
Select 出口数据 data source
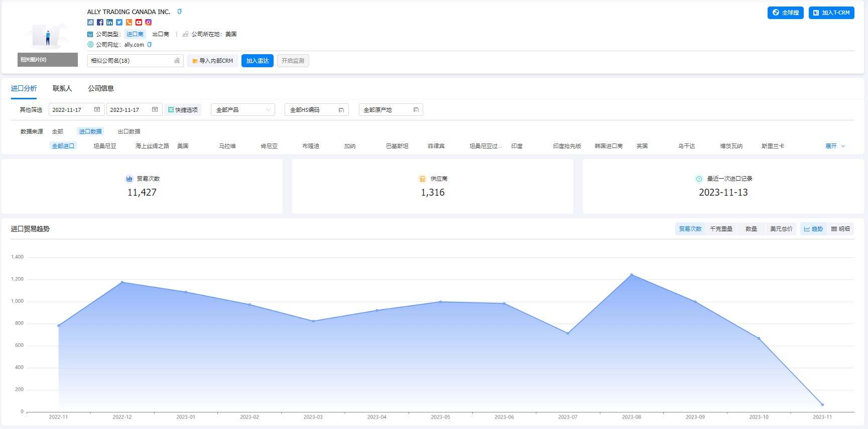pos(129,131)
